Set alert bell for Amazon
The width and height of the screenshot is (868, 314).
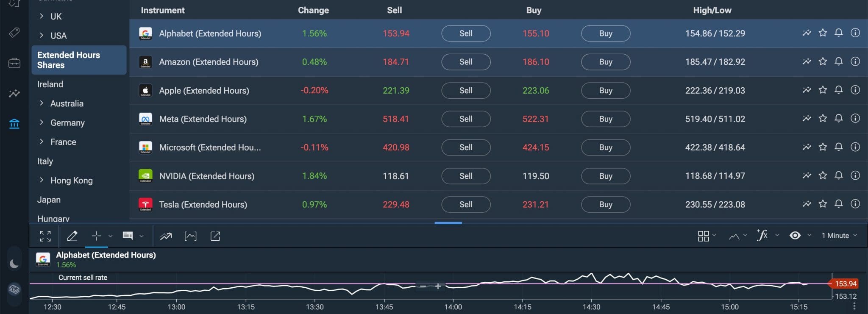838,61
